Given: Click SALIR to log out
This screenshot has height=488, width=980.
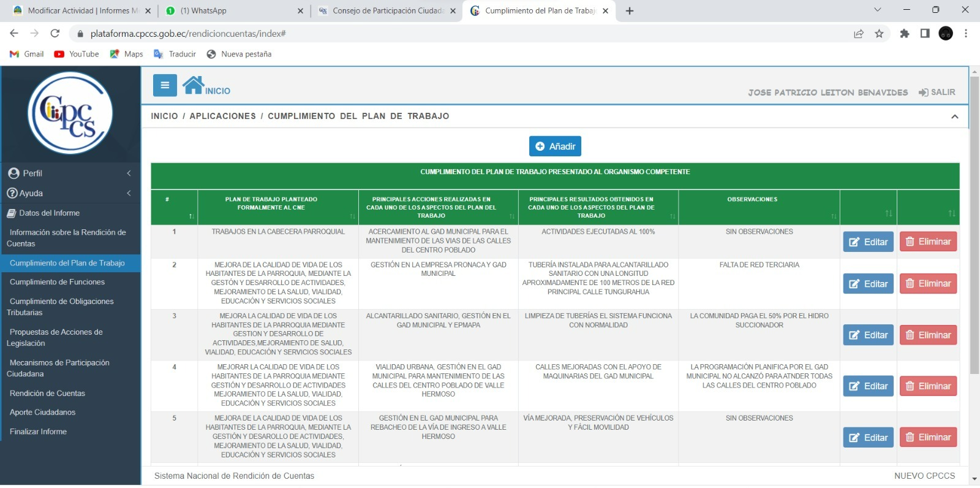Looking at the screenshot, I should [x=937, y=92].
